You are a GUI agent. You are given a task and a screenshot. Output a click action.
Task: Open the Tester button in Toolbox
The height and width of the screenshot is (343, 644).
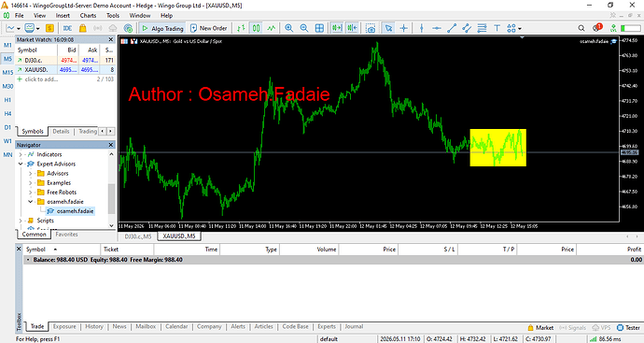click(629, 328)
